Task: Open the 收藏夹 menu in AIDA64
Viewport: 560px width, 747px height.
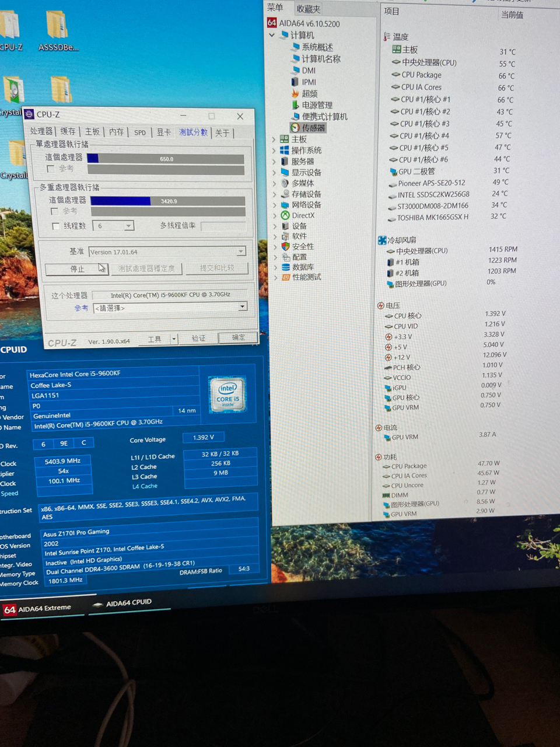Action: tap(309, 8)
